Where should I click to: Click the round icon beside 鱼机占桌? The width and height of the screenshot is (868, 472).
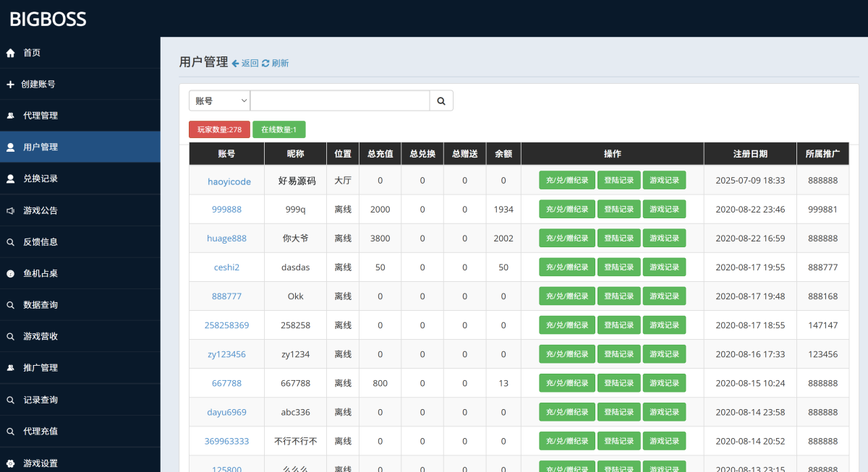11,273
